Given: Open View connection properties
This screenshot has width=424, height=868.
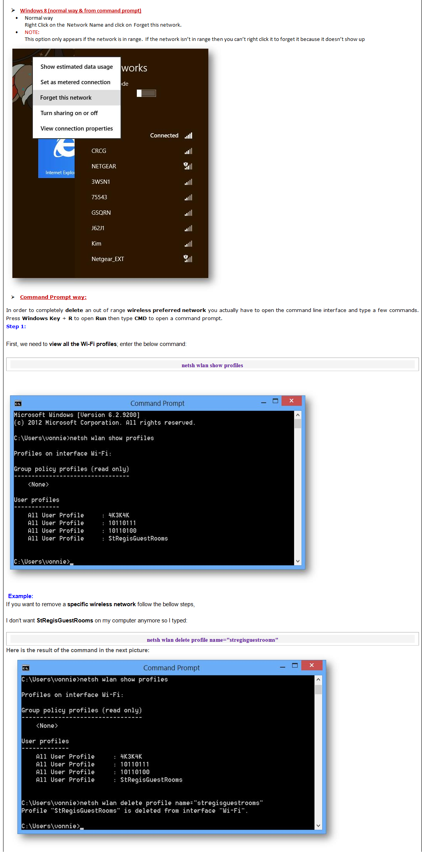Looking at the screenshot, I should click(x=77, y=129).
